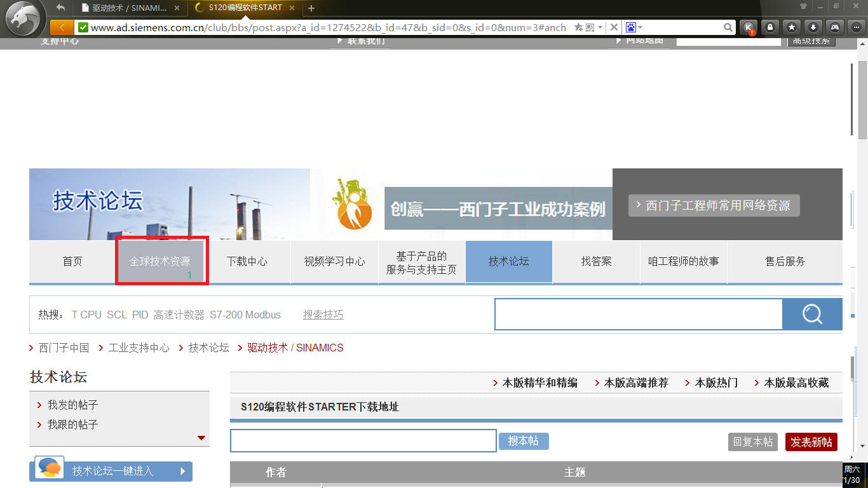Open the 本版最高收藏 link
868x488 pixels.
[x=796, y=383]
